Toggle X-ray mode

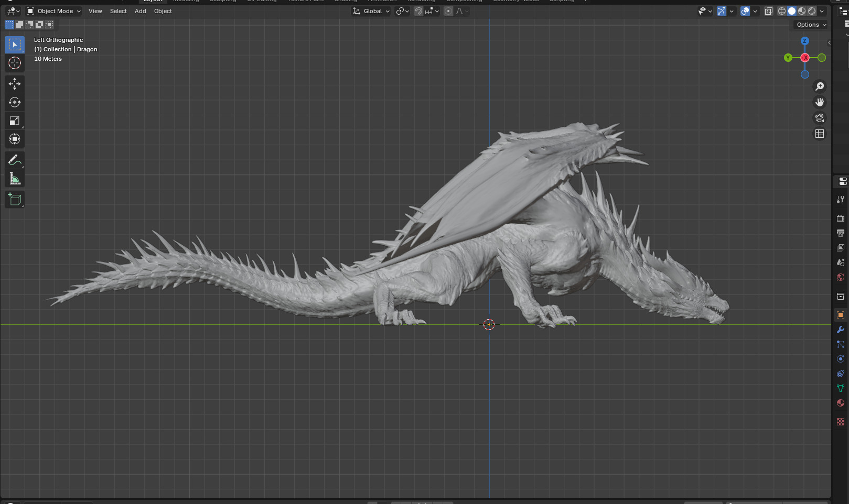click(x=769, y=11)
